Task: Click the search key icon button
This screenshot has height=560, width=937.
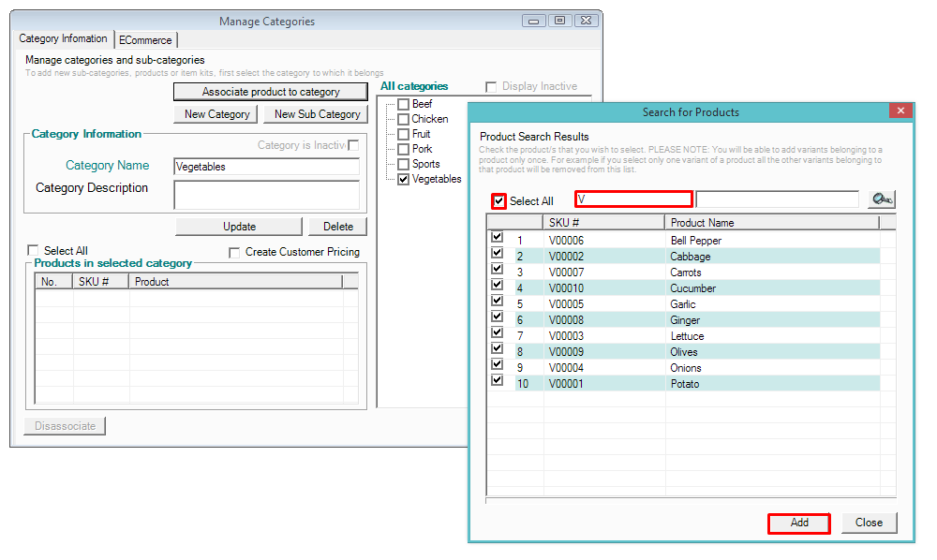Action: pyautogui.click(x=881, y=199)
